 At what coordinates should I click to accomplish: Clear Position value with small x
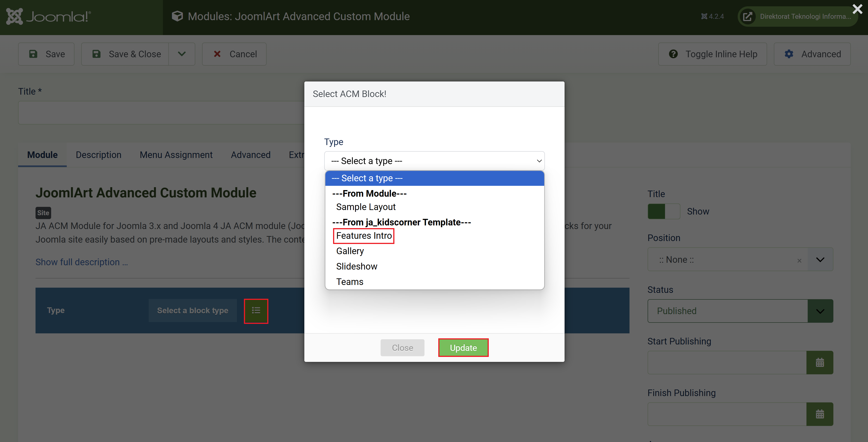point(799,260)
